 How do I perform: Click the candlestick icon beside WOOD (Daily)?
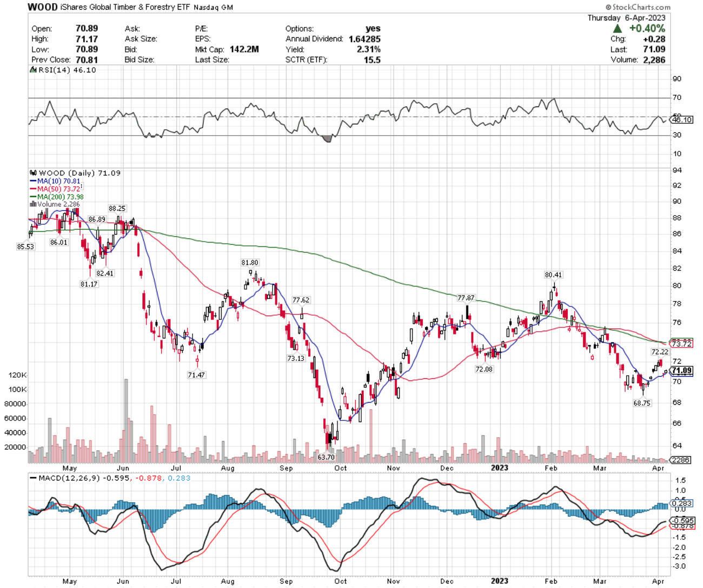coord(33,173)
